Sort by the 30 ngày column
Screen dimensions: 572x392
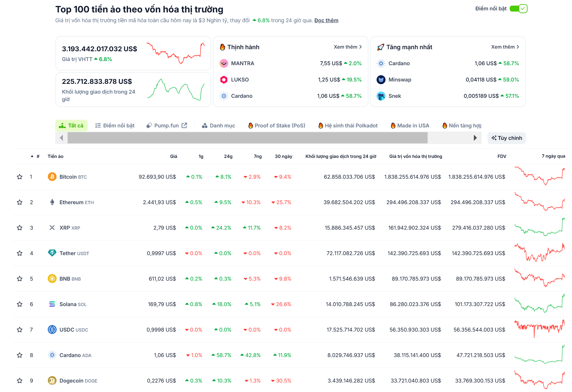click(283, 156)
